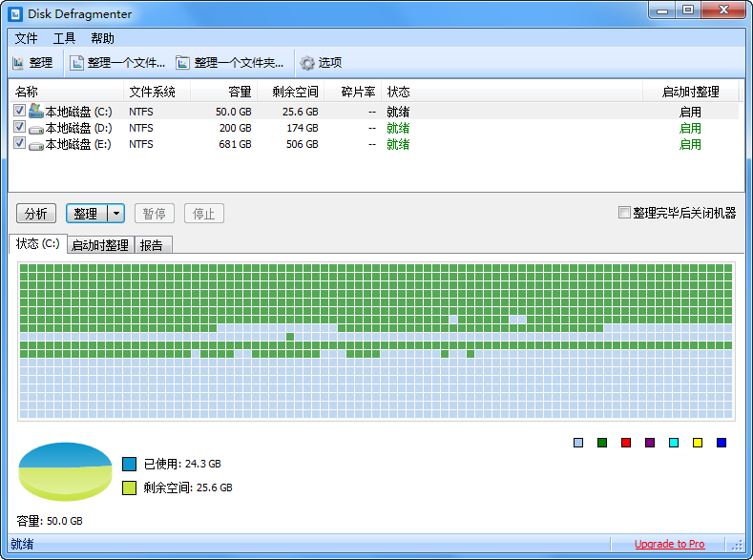This screenshot has width=753, height=560.
Task: Select the 本地磁盘 (D:) row name
Action: [x=79, y=128]
